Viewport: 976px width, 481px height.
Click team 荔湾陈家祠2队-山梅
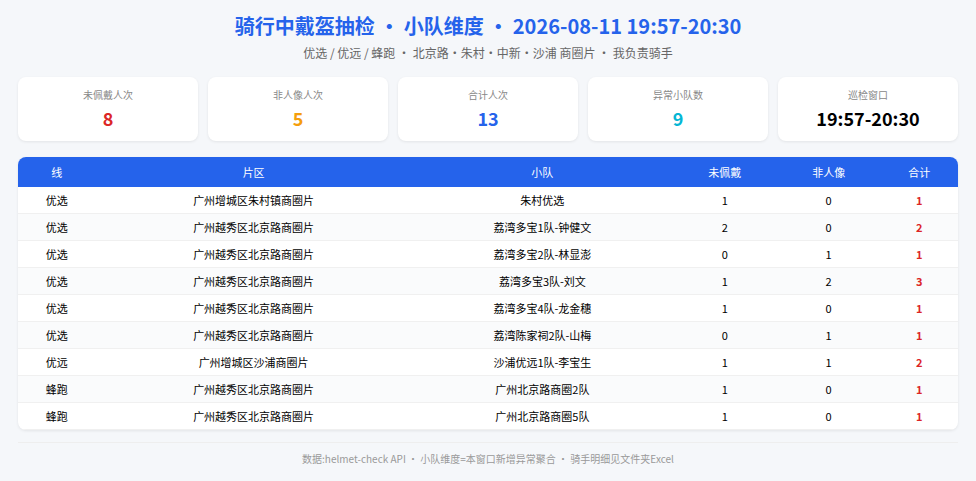(x=542, y=336)
